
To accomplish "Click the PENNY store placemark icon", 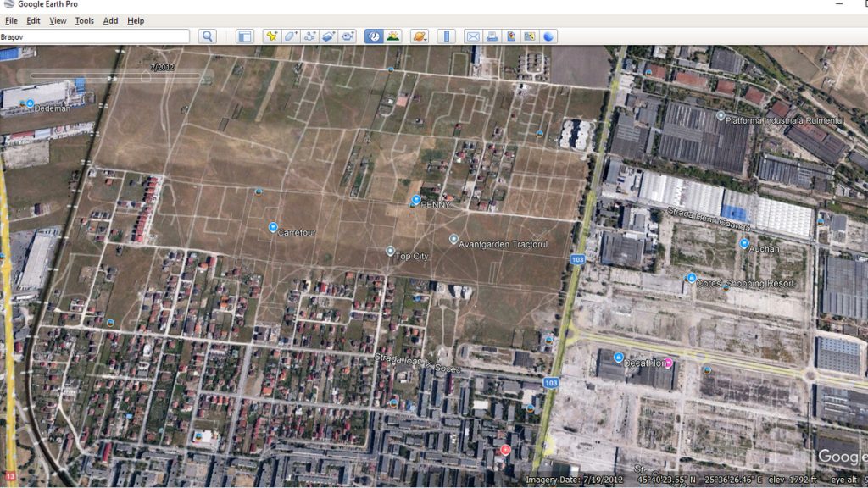I will coord(416,200).
